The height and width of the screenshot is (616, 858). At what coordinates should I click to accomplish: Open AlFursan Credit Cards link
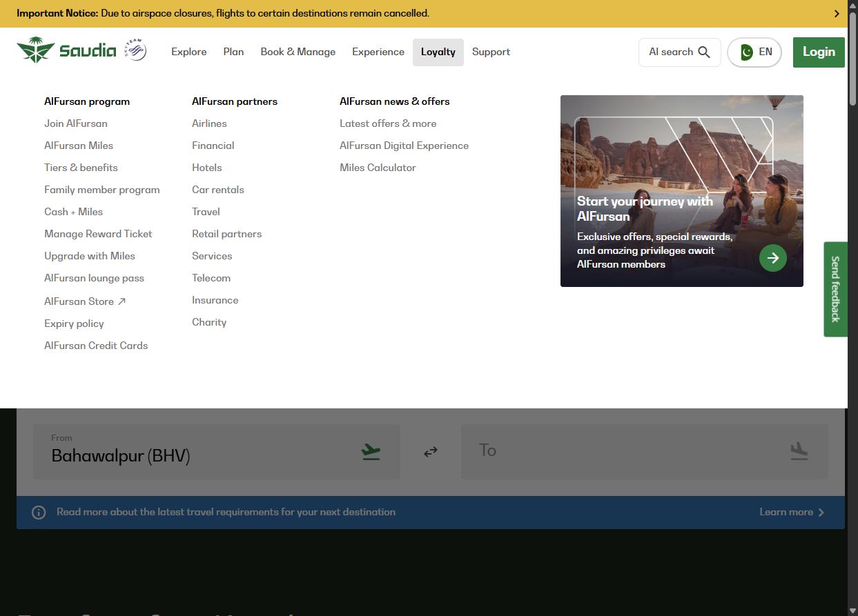tap(96, 346)
